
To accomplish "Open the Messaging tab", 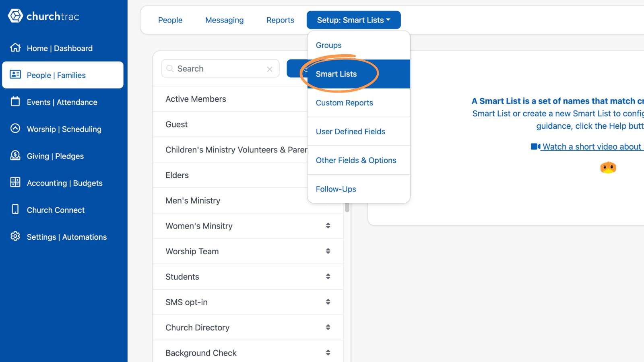I will [x=225, y=20].
